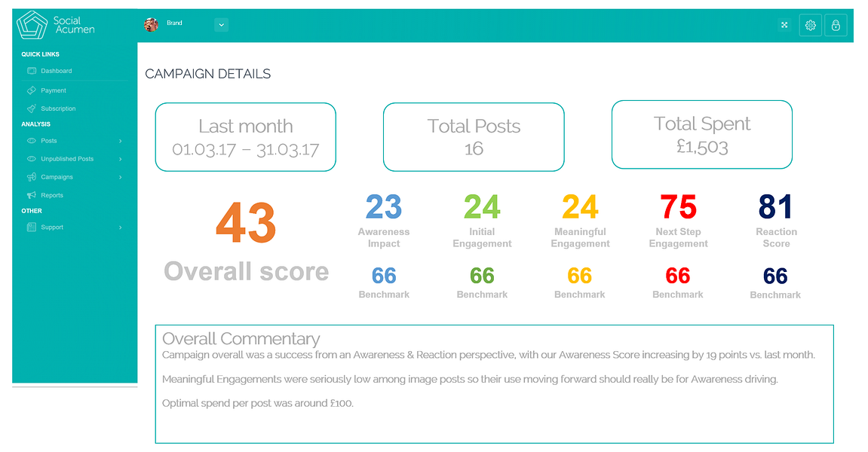Toggle fullscreen with the expand icon
Screen dimensions: 868x452
pos(784,25)
